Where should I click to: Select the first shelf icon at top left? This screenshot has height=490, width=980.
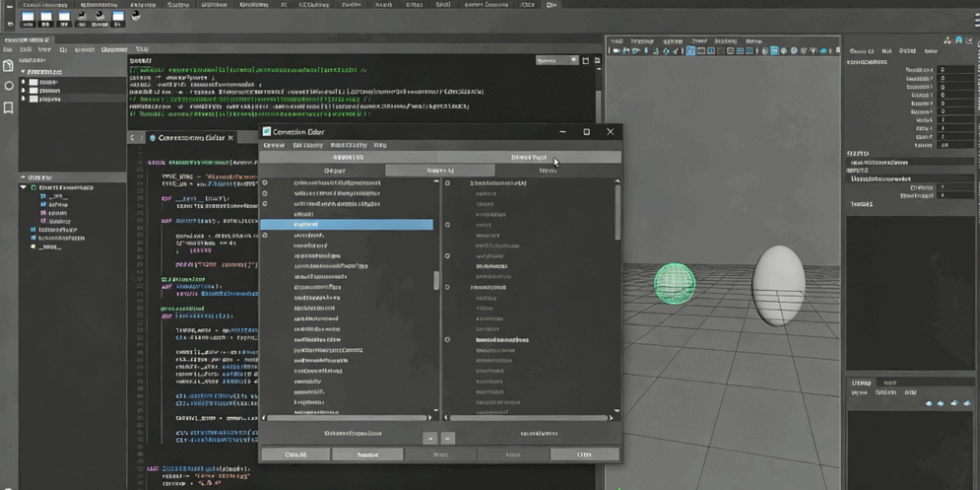point(28,17)
